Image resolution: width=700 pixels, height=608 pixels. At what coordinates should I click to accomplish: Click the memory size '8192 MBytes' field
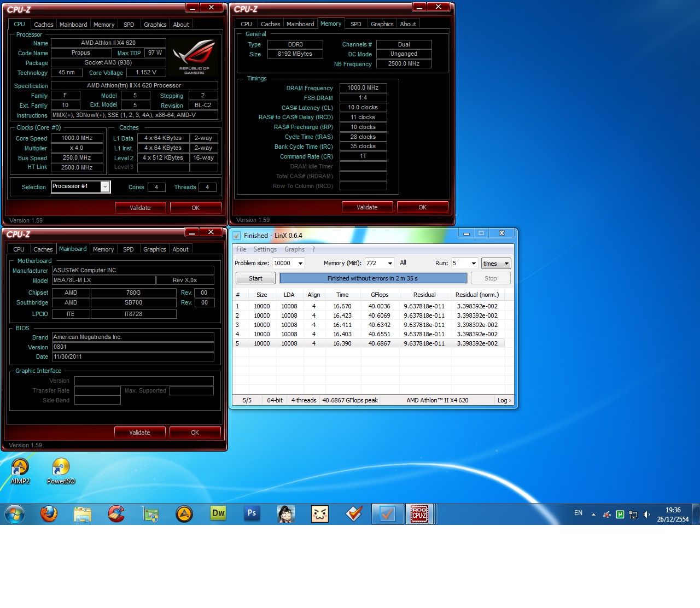click(295, 54)
